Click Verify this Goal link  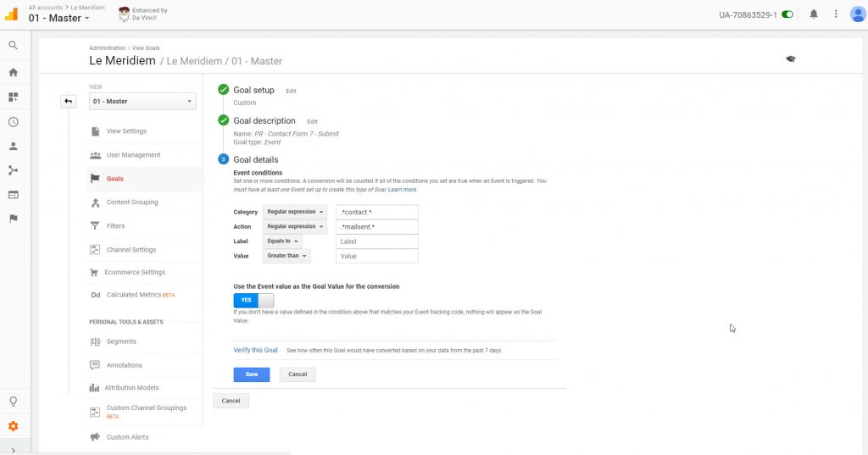click(255, 351)
